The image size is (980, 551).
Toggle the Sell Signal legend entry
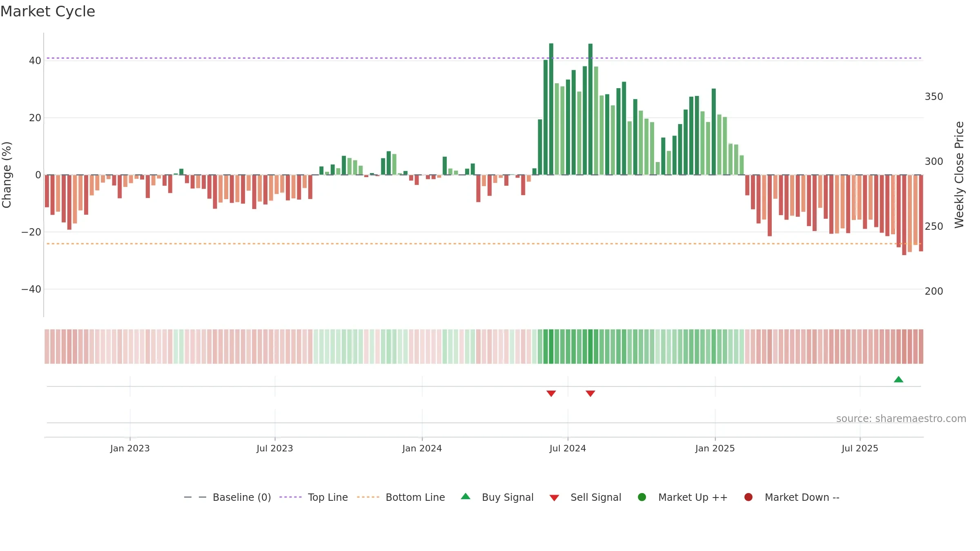pyautogui.click(x=585, y=497)
